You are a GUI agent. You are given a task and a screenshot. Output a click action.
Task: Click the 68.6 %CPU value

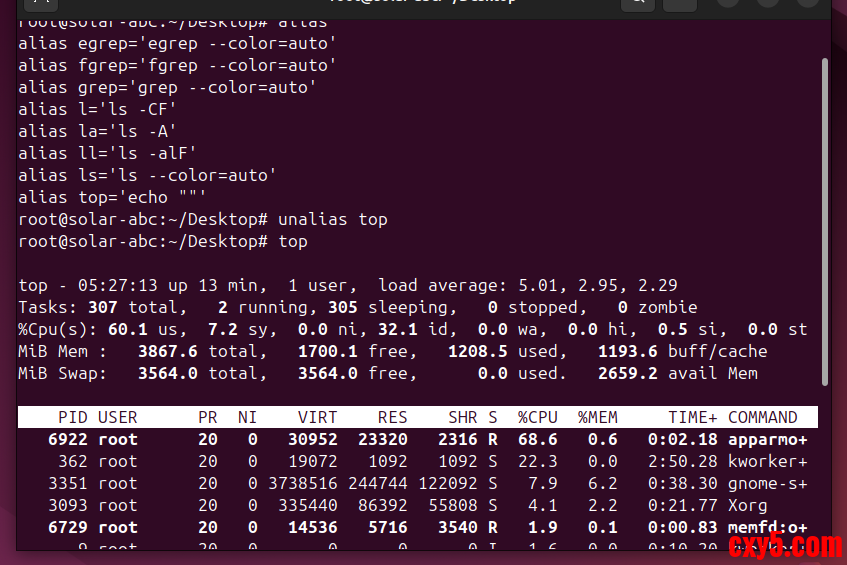click(x=537, y=440)
